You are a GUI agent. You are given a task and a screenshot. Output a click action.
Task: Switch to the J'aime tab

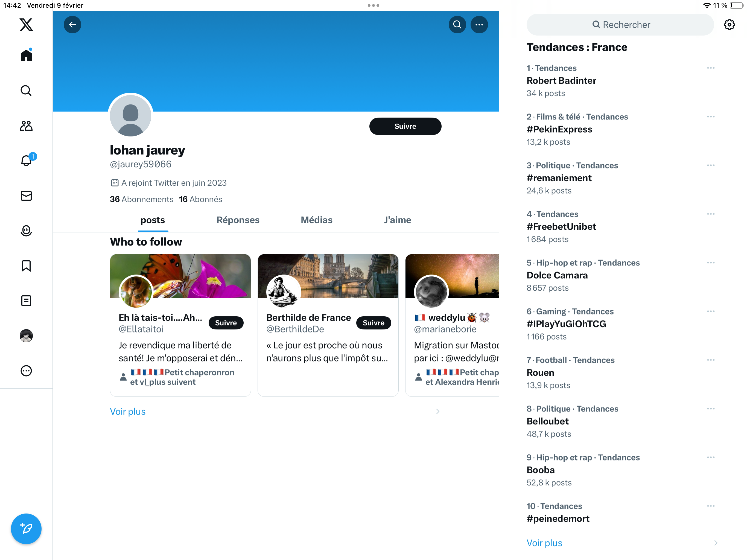click(397, 220)
